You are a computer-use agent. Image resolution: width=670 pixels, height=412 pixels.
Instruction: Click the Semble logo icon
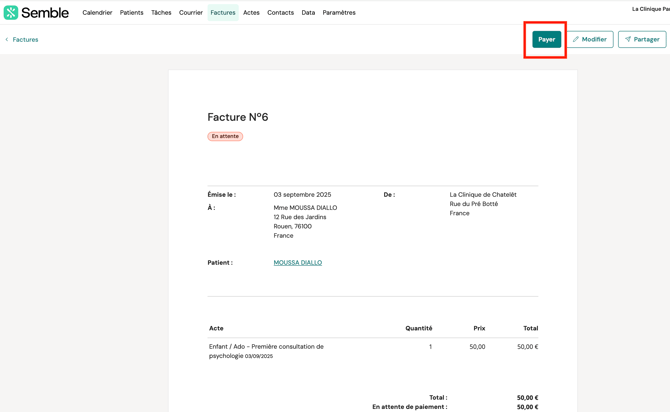click(x=11, y=13)
